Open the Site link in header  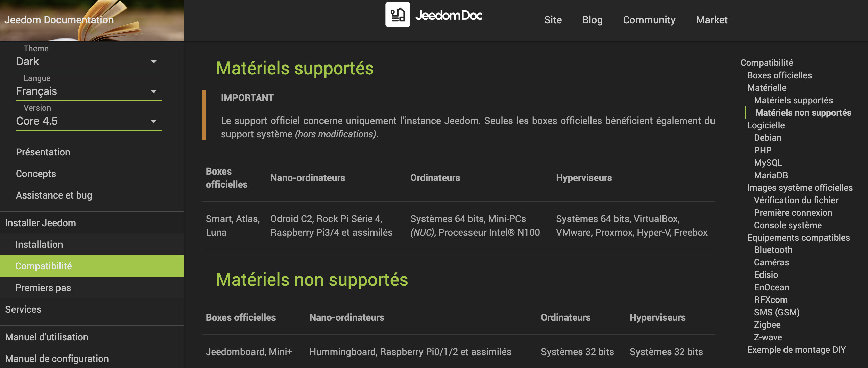click(x=553, y=20)
